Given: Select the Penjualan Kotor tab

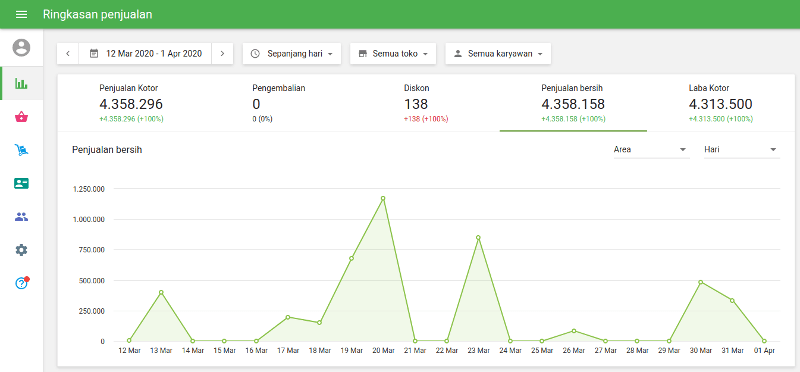Looking at the screenshot, I should pos(132,104).
